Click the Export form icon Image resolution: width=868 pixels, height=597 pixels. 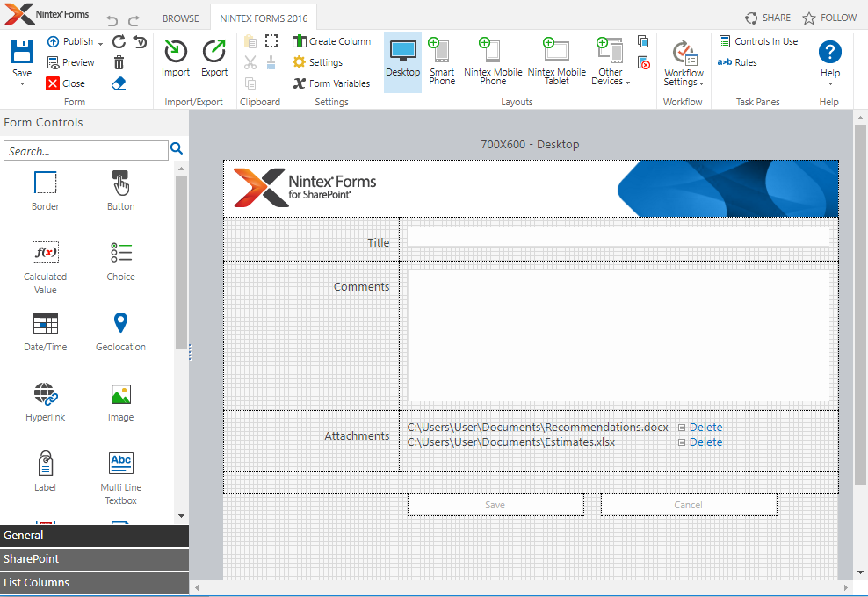point(214,53)
